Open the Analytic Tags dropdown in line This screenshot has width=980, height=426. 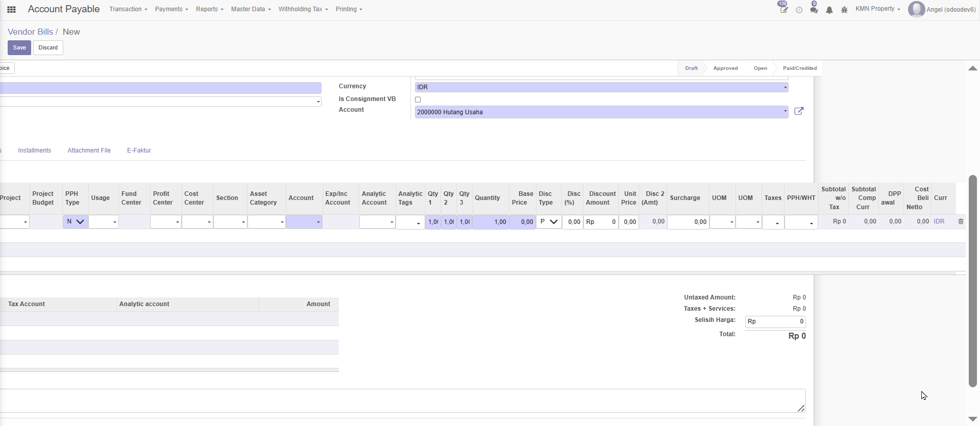pyautogui.click(x=410, y=222)
